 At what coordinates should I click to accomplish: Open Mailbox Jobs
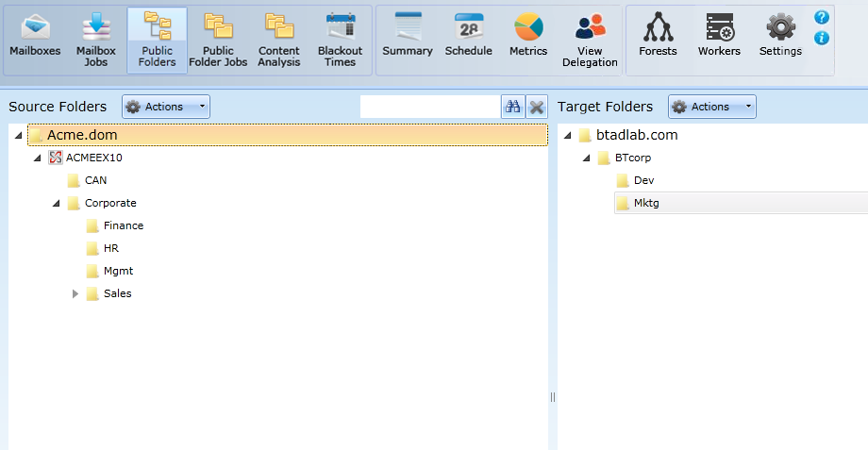96,40
